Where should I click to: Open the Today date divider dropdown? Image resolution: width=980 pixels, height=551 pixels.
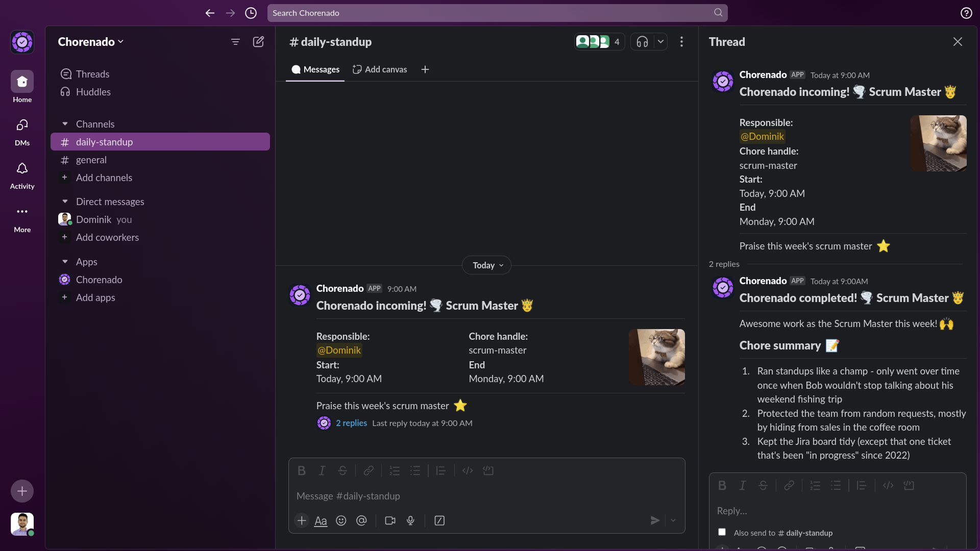click(x=486, y=265)
